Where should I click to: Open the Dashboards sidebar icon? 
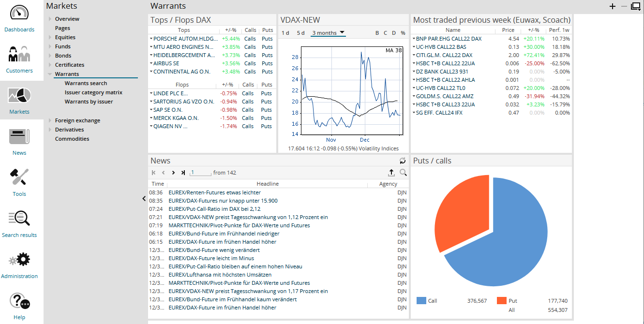tap(19, 14)
